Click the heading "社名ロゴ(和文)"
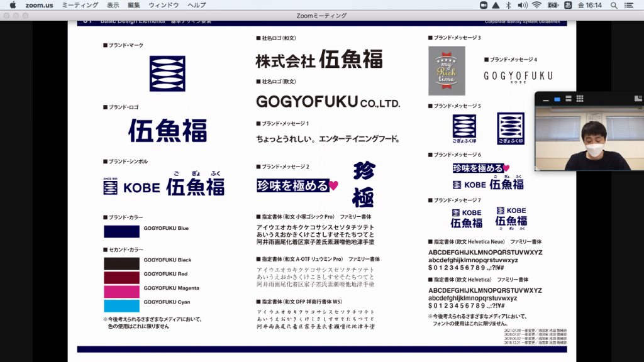The height and width of the screenshot is (362, 644). [276, 38]
